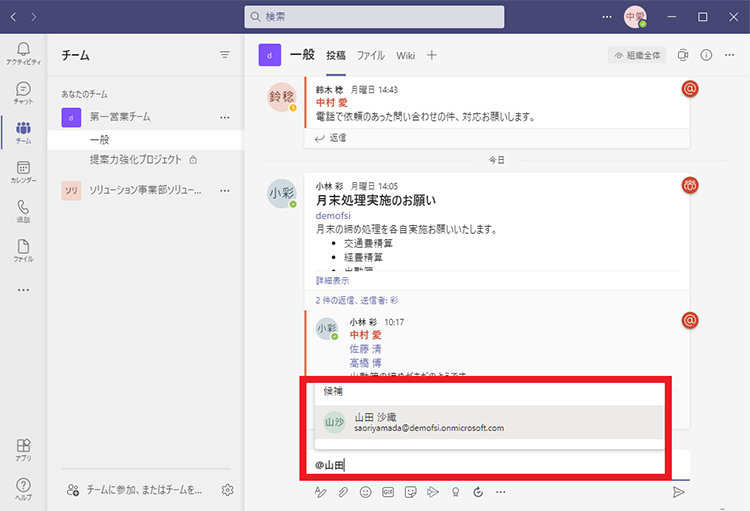Image resolution: width=750 pixels, height=511 pixels.
Task: Select the Teams icon in the sidebar
Action: [x=23, y=133]
